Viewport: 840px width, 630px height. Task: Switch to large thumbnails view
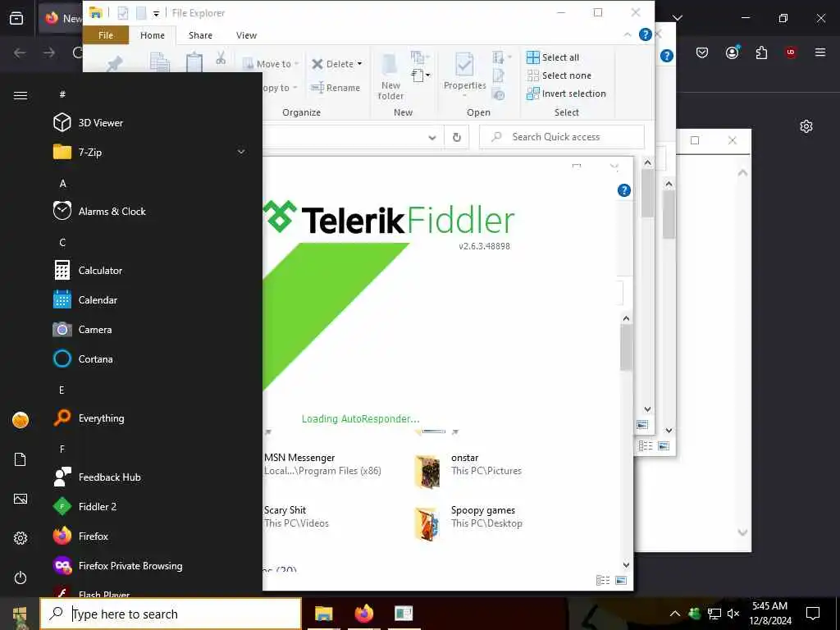pos(621,580)
